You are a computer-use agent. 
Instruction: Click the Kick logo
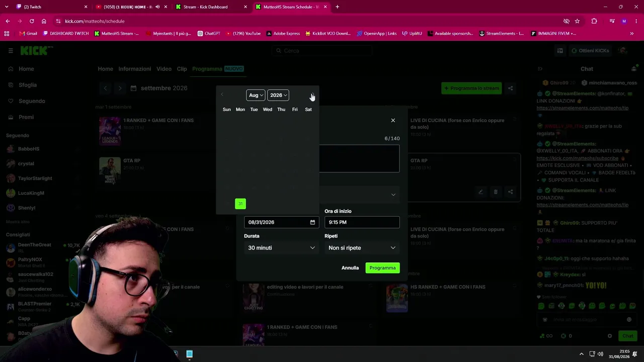click(36, 51)
